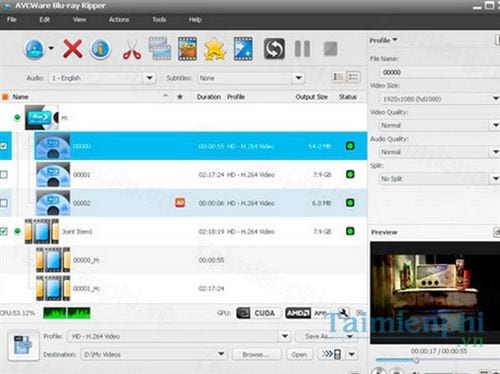
Task: Click the Browse button
Action: [x=256, y=354]
